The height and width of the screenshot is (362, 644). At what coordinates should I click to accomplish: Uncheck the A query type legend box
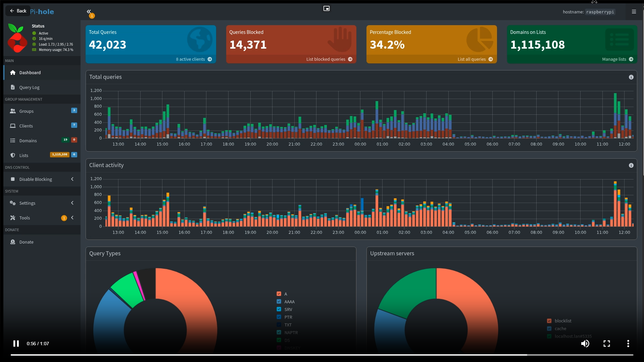[x=279, y=294]
